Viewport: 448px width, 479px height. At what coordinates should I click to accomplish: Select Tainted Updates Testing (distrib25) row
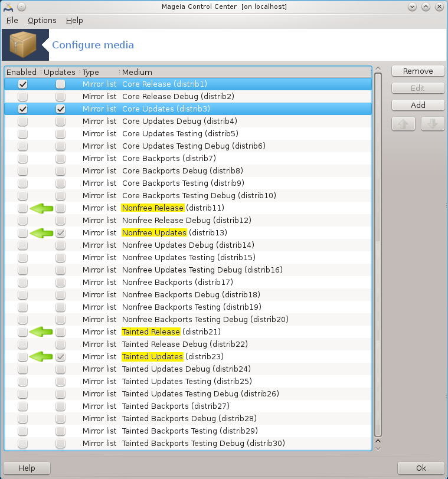pos(188,382)
